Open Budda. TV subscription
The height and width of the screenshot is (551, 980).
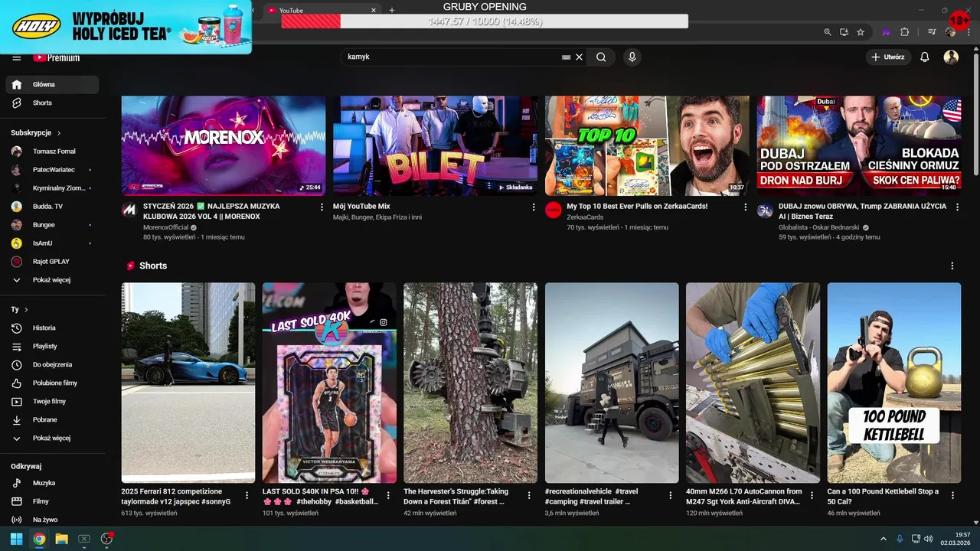pyautogui.click(x=52, y=206)
